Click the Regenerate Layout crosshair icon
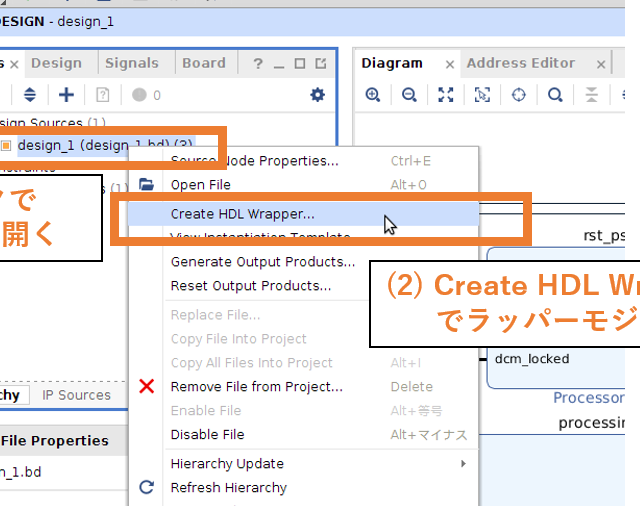 click(518, 95)
